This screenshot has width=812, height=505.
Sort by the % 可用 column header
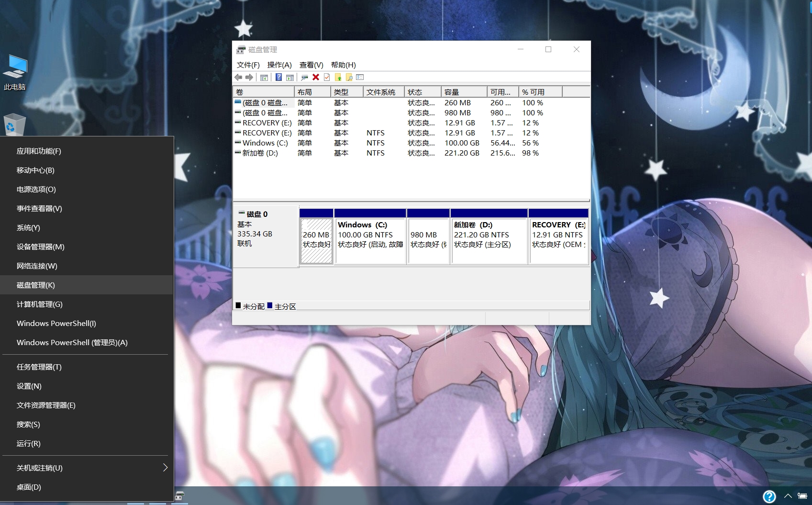(541, 92)
